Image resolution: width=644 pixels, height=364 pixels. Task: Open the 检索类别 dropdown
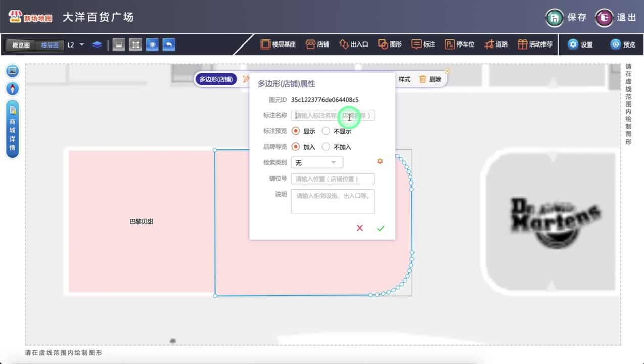317,162
